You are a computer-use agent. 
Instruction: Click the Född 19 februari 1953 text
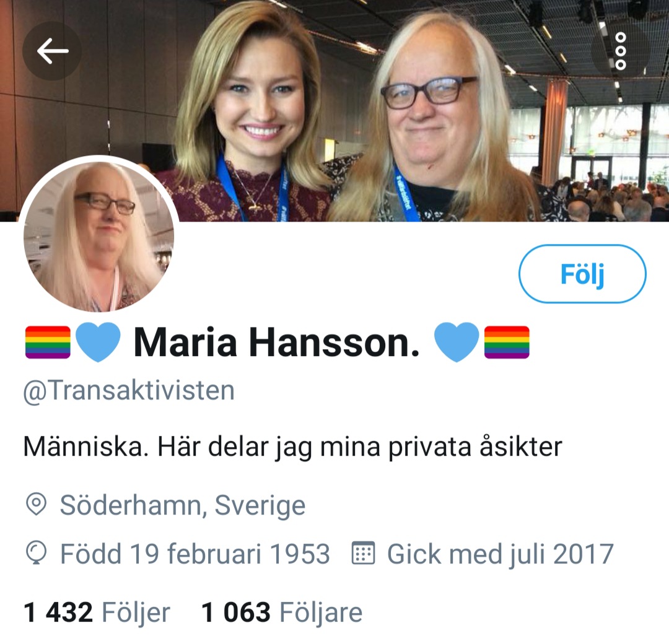[195, 554]
